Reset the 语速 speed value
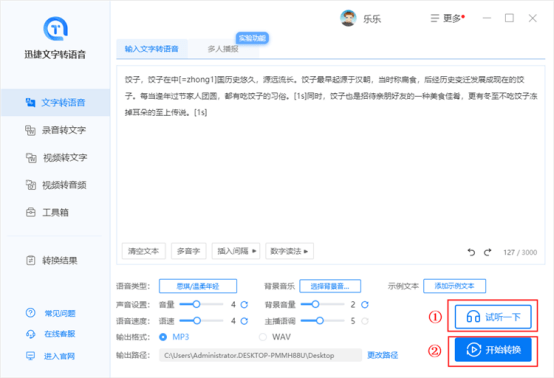This screenshot has height=378, width=554. pyautogui.click(x=244, y=321)
